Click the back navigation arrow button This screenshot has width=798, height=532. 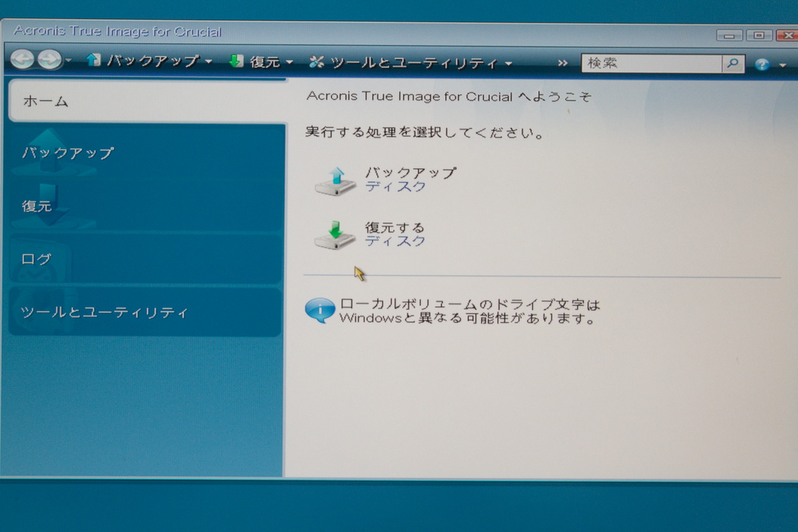(22, 60)
